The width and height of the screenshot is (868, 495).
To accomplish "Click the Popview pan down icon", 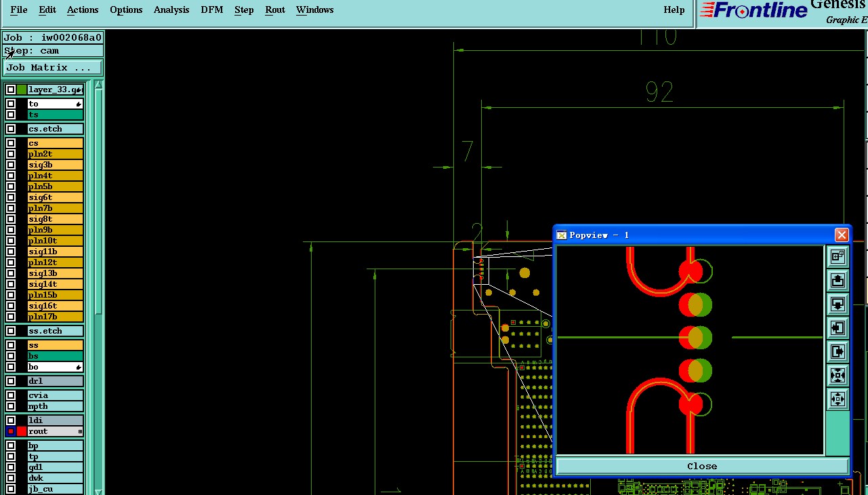I will click(838, 304).
